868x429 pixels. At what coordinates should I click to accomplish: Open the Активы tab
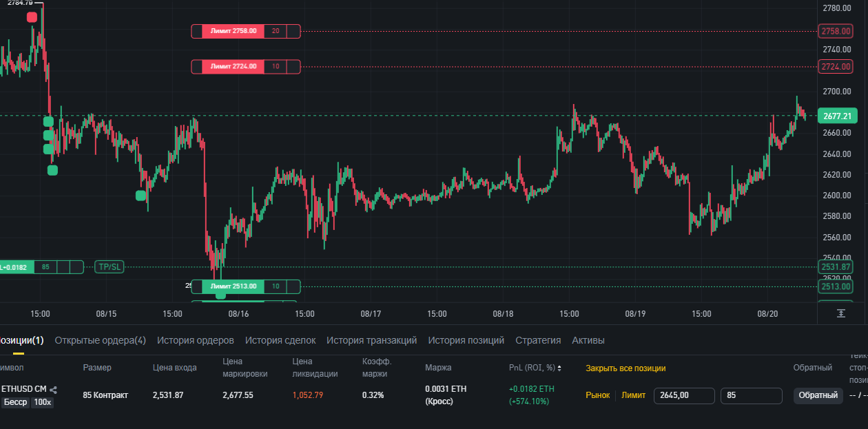[588, 340]
